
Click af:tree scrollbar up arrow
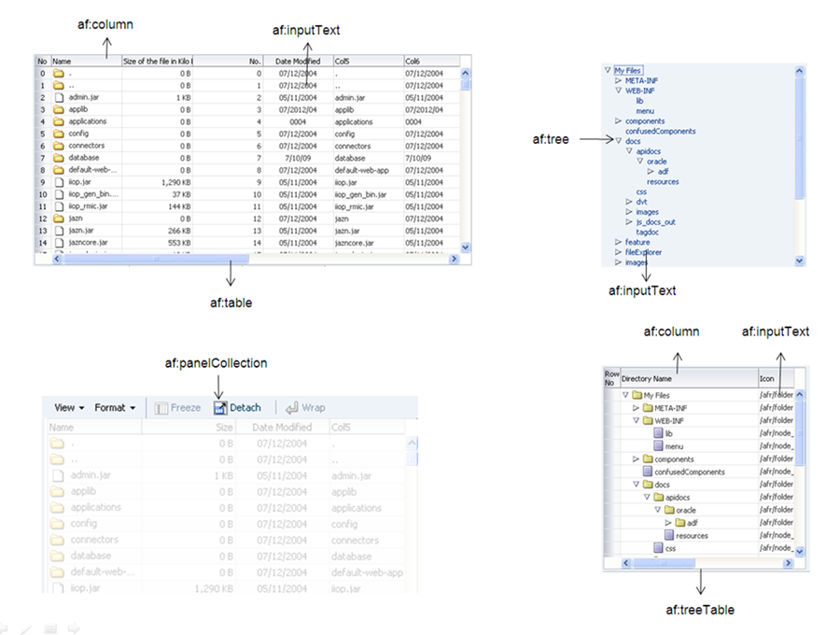tap(799, 70)
